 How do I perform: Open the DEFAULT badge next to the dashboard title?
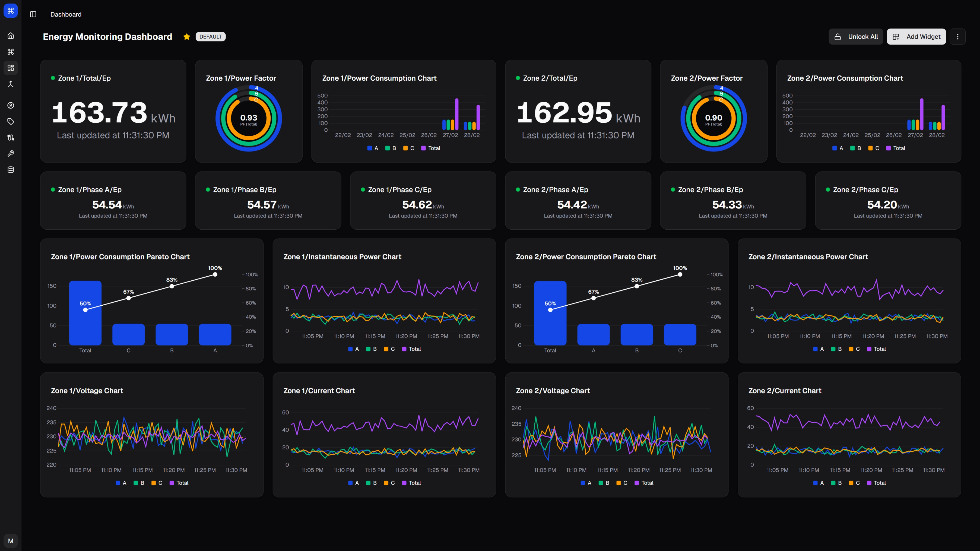(210, 37)
